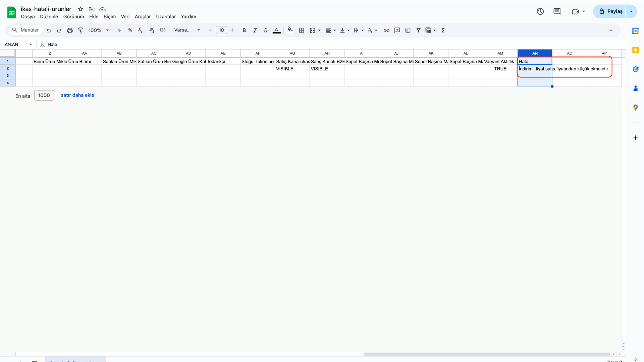Open the Veri menu

(125, 16)
